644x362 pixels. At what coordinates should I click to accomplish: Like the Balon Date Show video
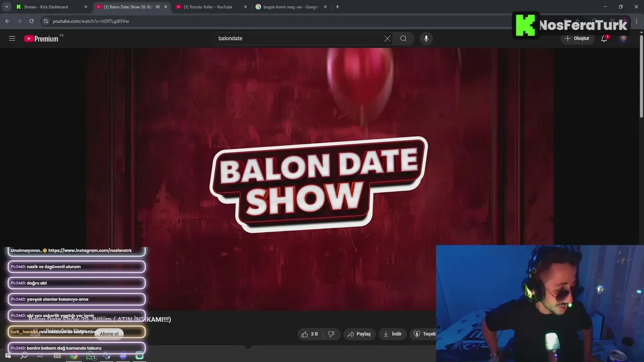309,334
